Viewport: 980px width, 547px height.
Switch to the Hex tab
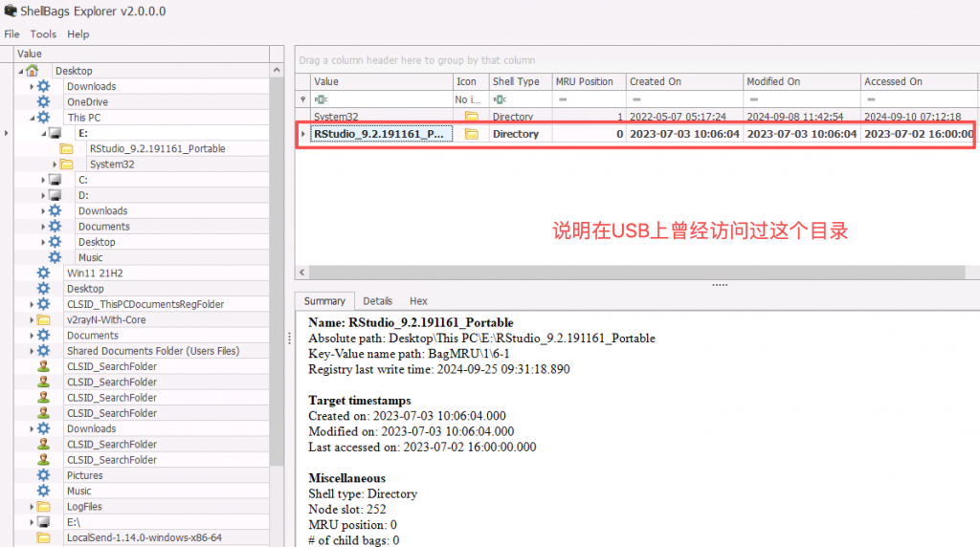[x=418, y=301]
